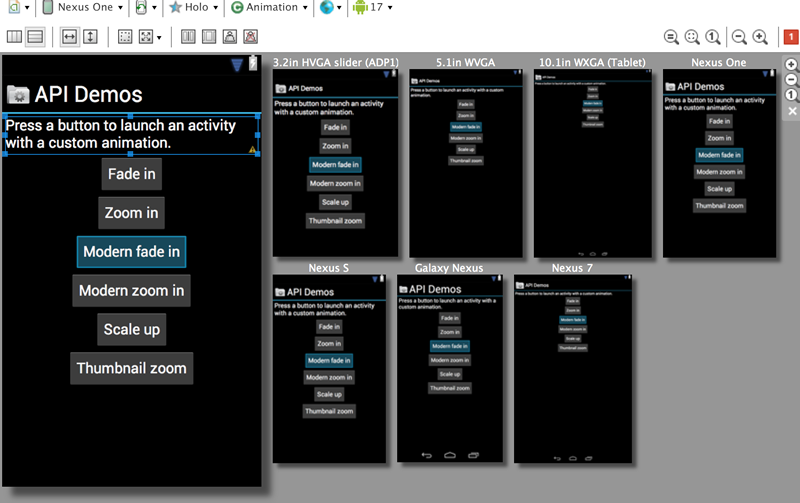The height and width of the screenshot is (503, 800).
Task: Click the 'Nexus One' label above the preview
Action: pyautogui.click(x=718, y=63)
